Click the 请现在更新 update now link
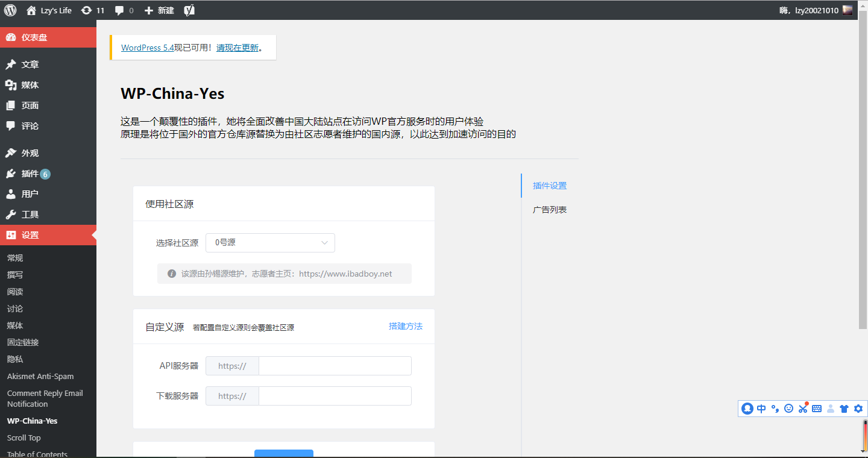 [x=237, y=48]
